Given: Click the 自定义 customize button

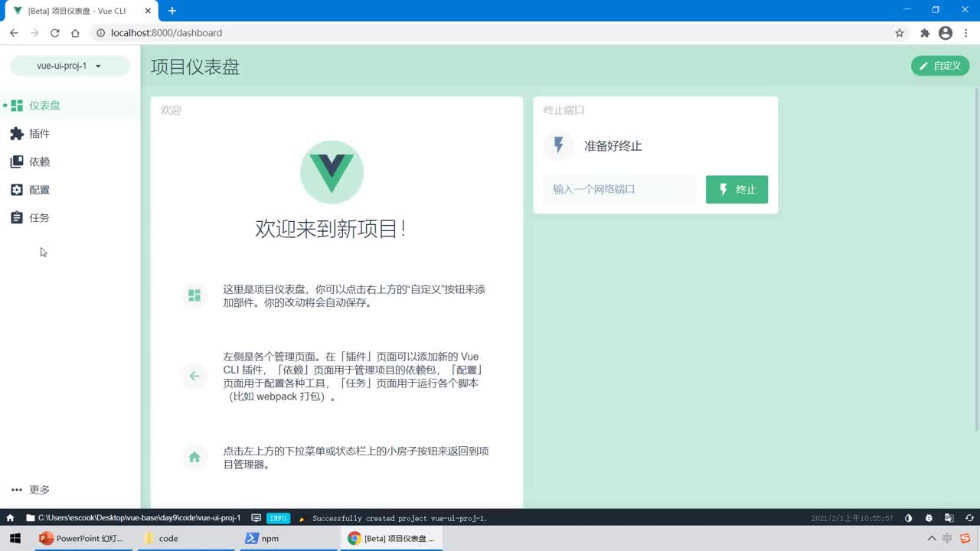Looking at the screenshot, I should pyautogui.click(x=940, y=66).
